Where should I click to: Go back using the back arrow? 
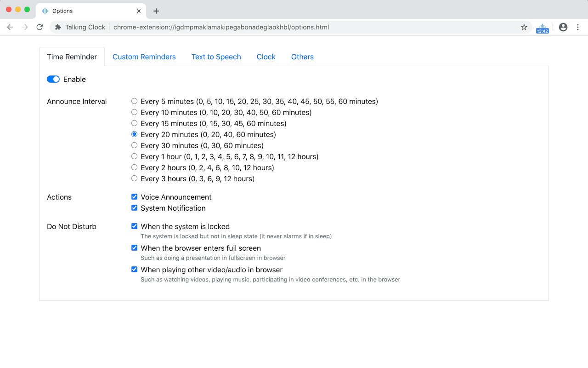10,27
